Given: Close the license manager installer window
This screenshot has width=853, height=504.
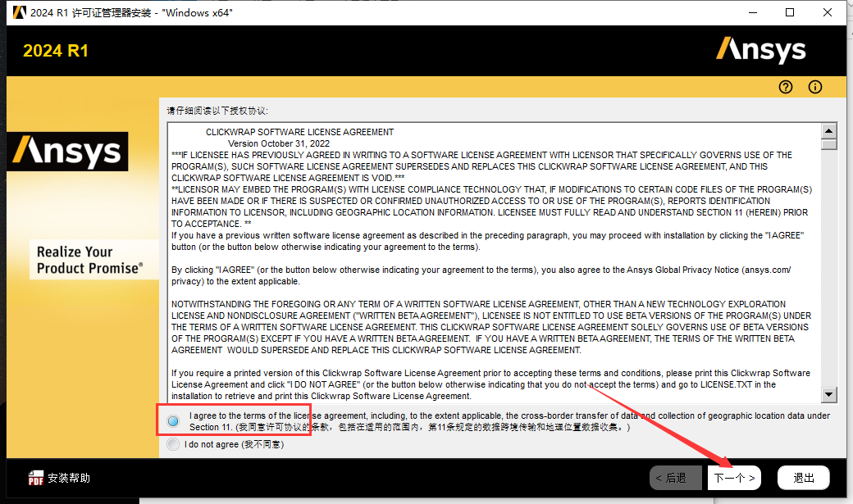Looking at the screenshot, I should (x=828, y=12).
